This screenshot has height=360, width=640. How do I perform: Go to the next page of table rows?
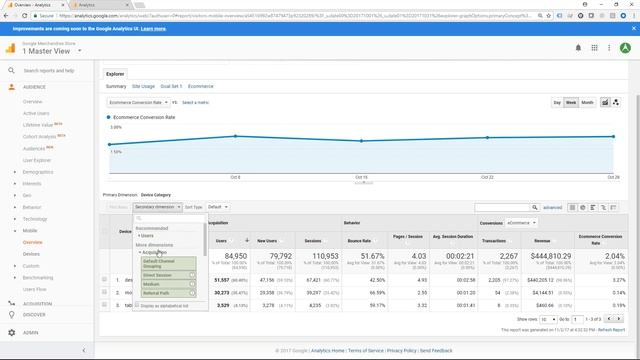619,319
